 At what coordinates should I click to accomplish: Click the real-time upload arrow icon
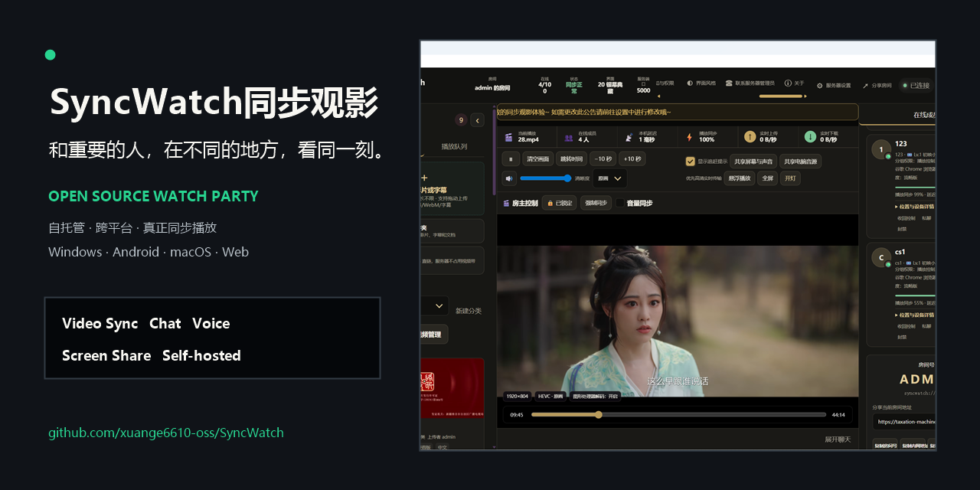(x=750, y=137)
